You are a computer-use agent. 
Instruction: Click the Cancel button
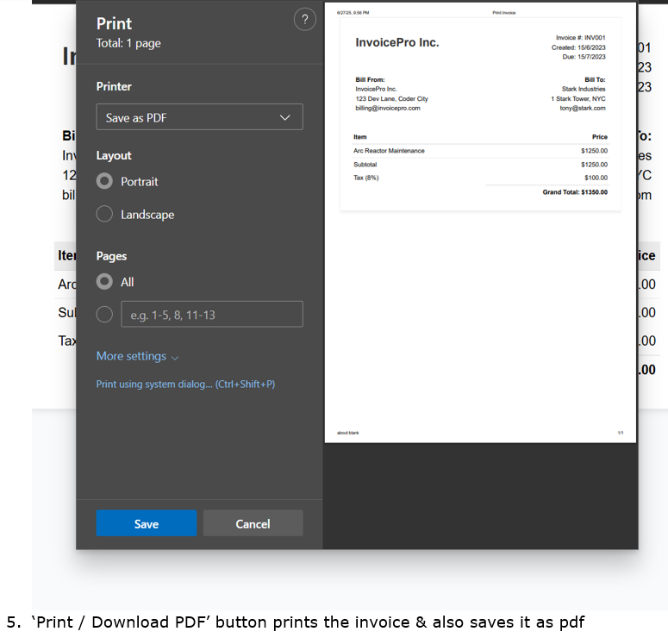point(253,523)
